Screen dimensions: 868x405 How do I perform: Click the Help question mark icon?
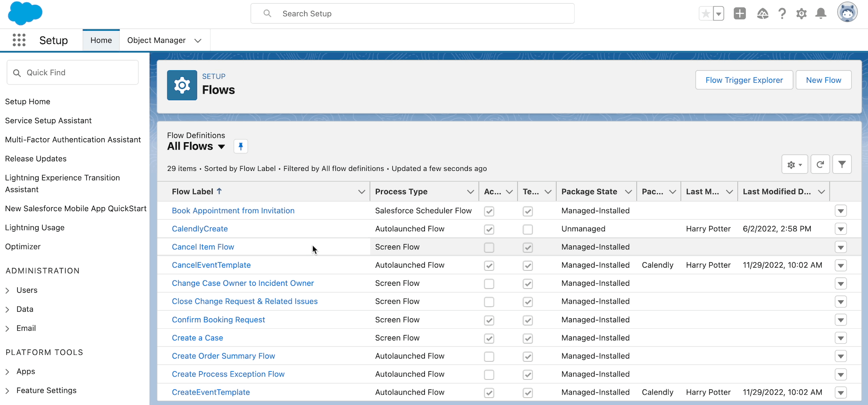[x=782, y=14]
